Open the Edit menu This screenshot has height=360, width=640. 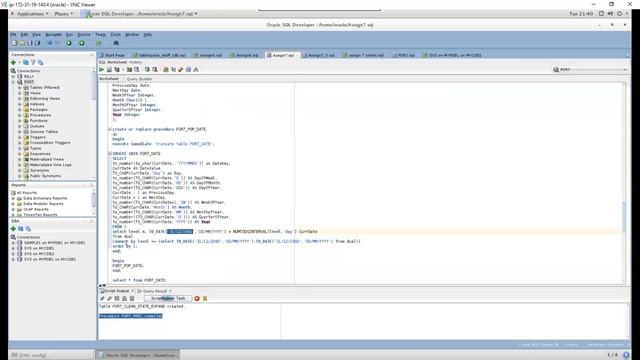pyautogui.click(x=24, y=35)
